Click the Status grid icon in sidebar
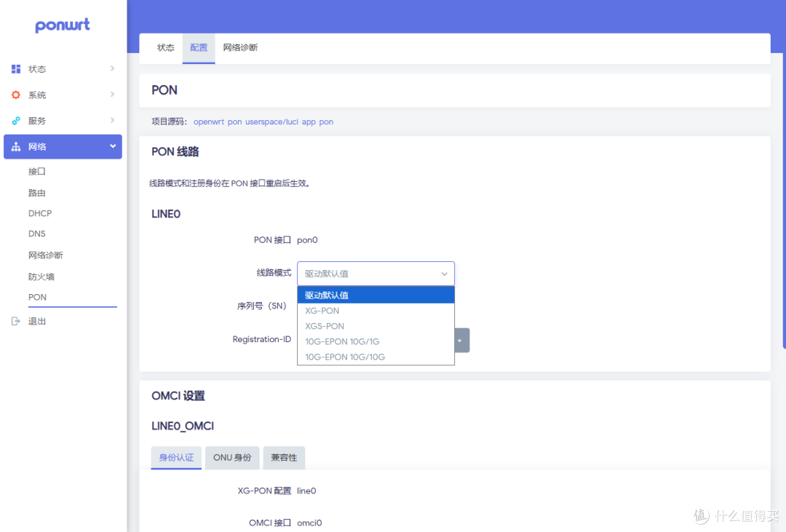This screenshot has width=786, height=532. pyautogui.click(x=16, y=68)
